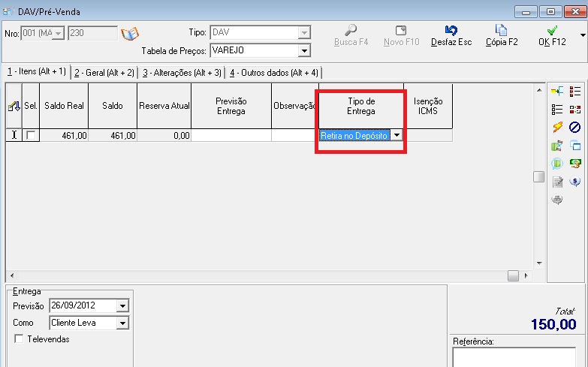588x367 pixels.
Task: Open the Previsão date picker dropdown
Action: click(x=122, y=306)
